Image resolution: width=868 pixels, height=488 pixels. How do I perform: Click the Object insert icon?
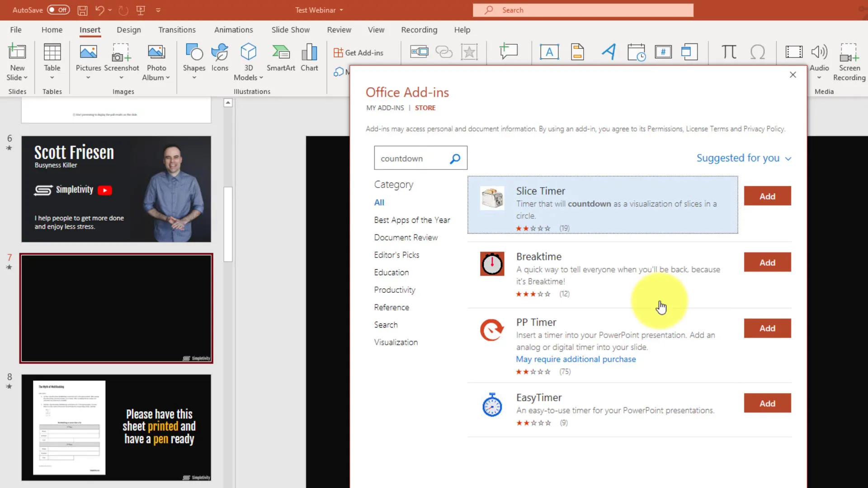coord(689,52)
